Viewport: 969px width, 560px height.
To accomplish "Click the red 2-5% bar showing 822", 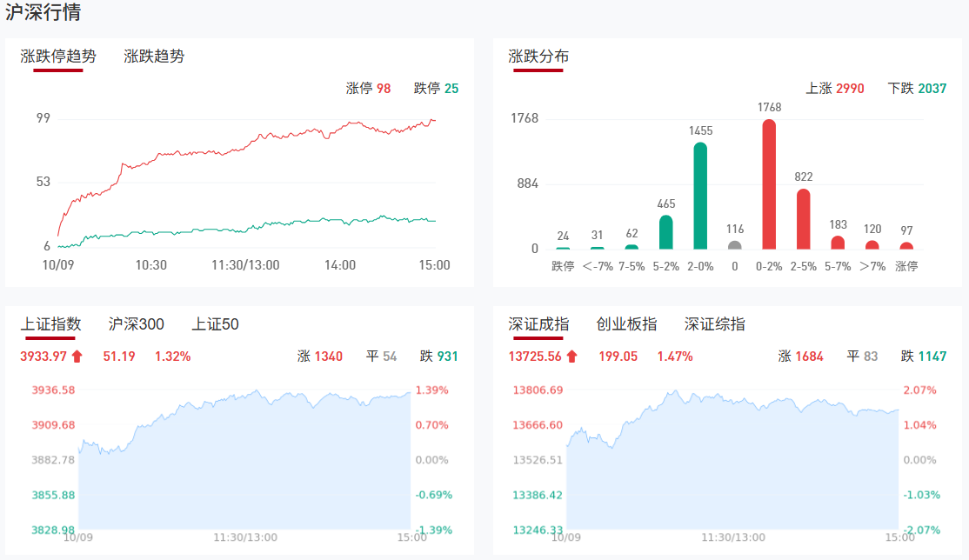I will coord(803,219).
